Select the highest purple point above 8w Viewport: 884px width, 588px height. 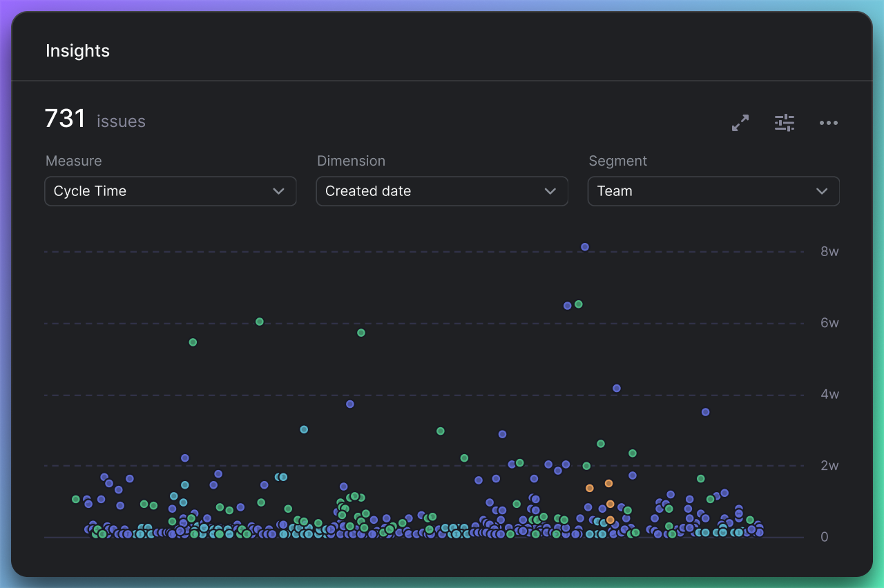click(585, 247)
